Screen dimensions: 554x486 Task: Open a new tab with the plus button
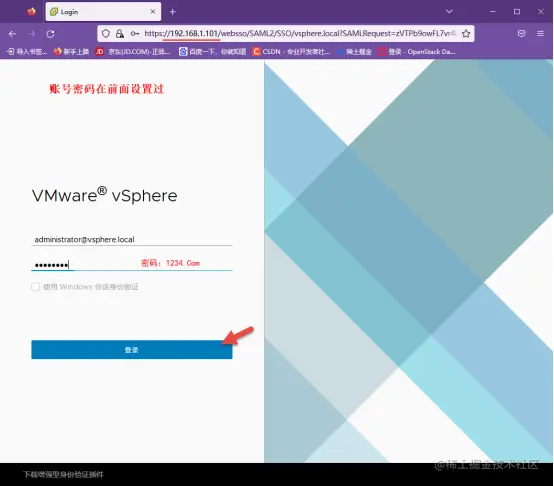pyautogui.click(x=172, y=12)
